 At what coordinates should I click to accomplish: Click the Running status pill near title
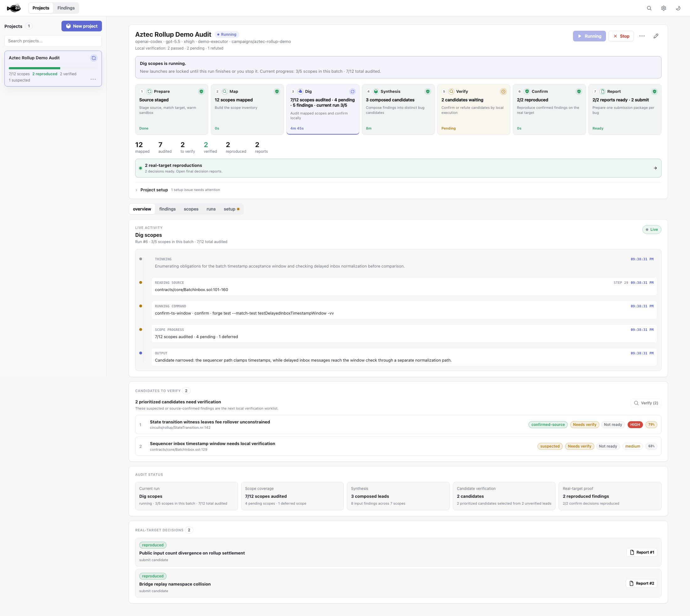227,35
